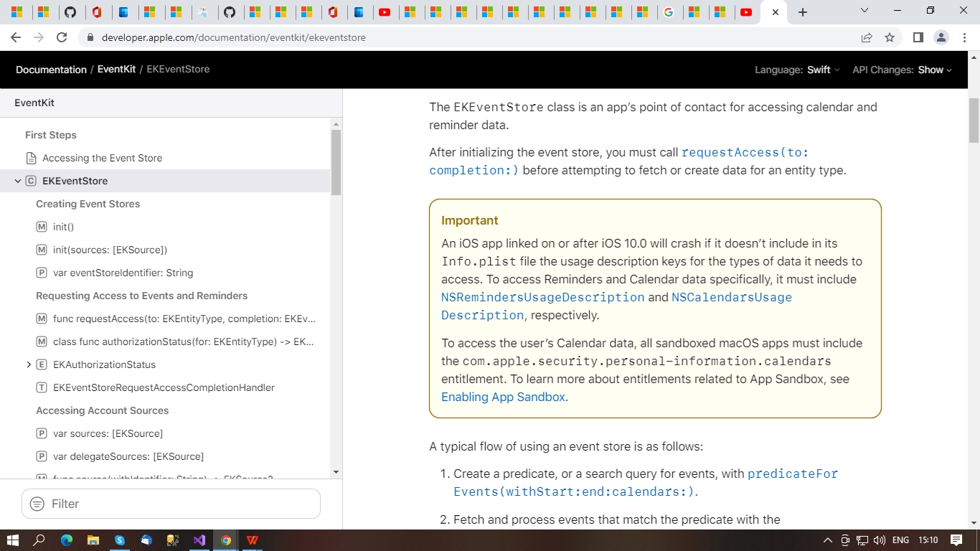
Task: Click the type icon beside EKEventStoreRequestAccessCompletionHandler
Action: click(x=42, y=387)
